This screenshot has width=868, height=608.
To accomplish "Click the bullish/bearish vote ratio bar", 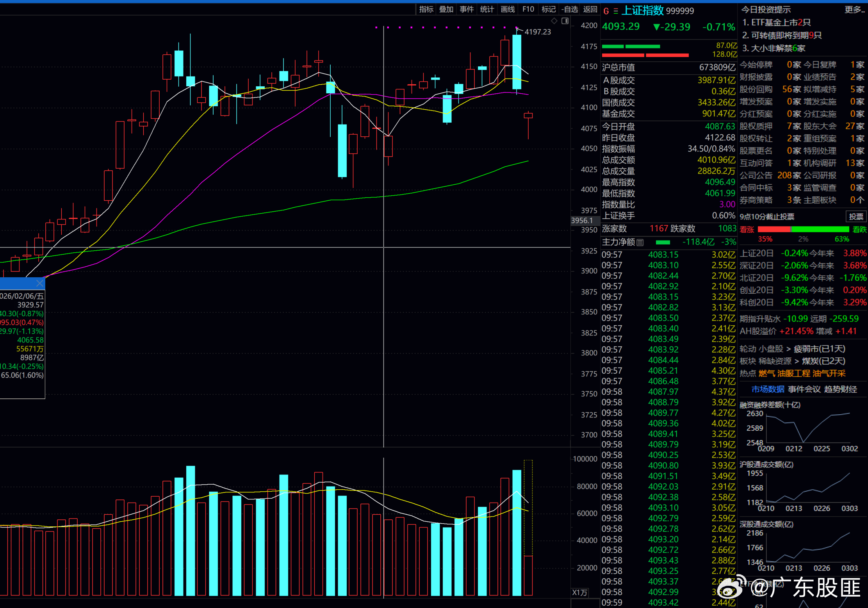I will 803,229.
